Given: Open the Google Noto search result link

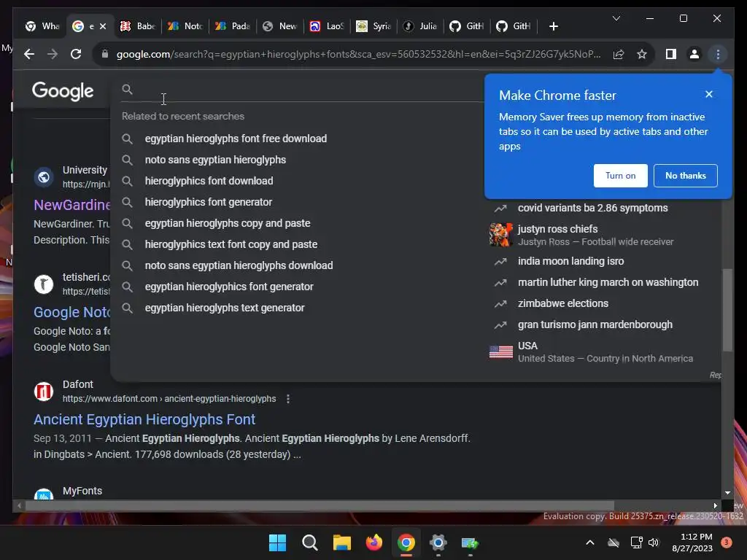Looking at the screenshot, I should click(x=72, y=312).
